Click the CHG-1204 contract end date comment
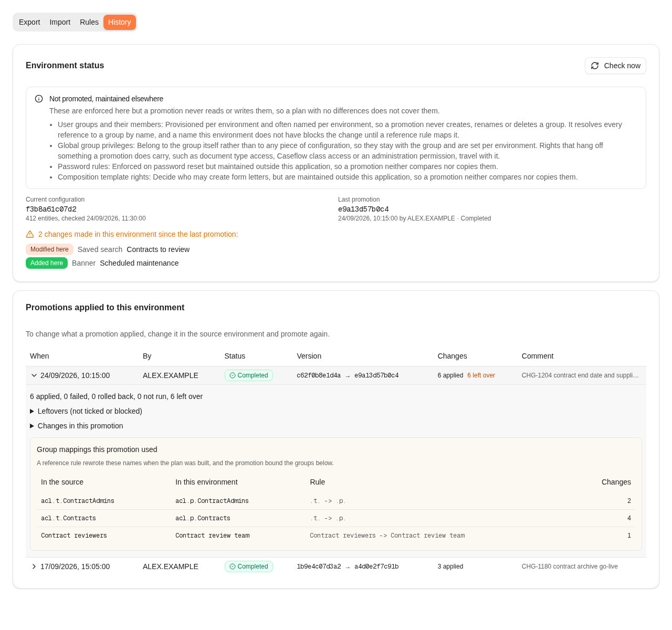The width and height of the screenshot is (672, 630). pos(580,375)
